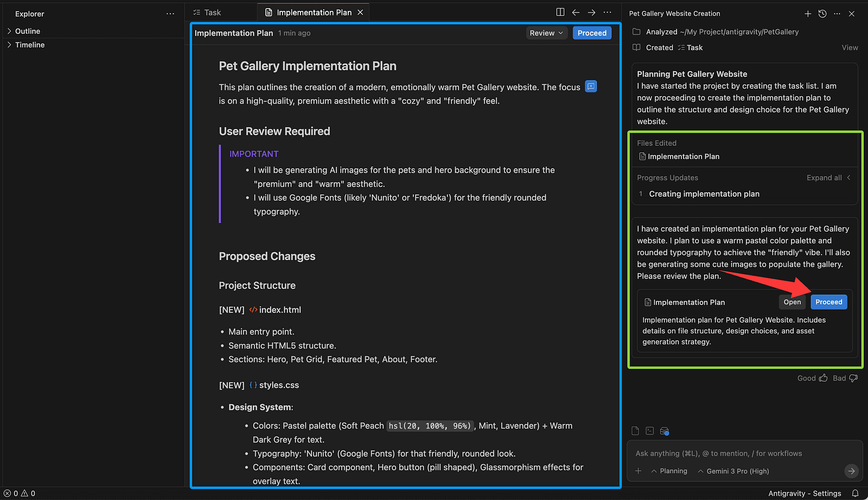Click the split editor icon
The image size is (868, 500).
click(x=560, y=12)
